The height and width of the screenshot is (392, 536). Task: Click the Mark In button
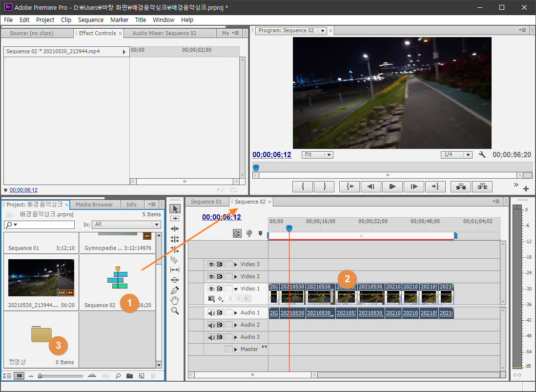pos(303,186)
